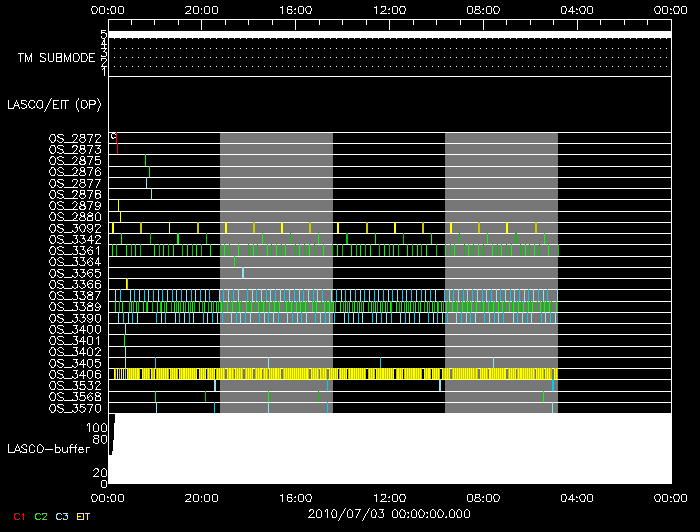This screenshot has height=532, width=700.
Task: Click the OS_3406 row label
Action: pos(75,374)
